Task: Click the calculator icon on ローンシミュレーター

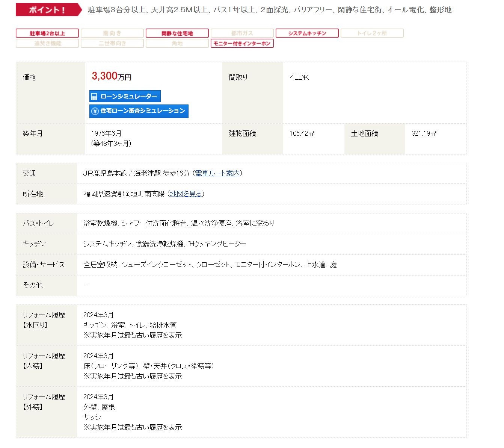Action: pyautogui.click(x=94, y=97)
